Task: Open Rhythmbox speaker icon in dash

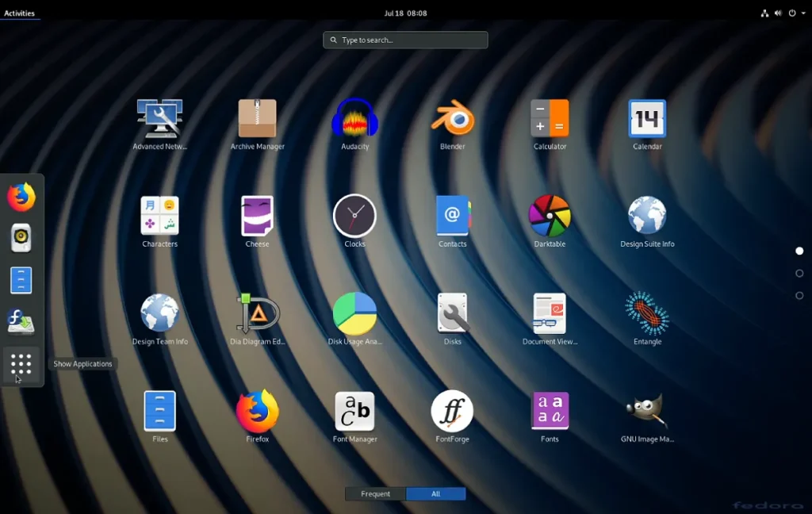Action: (x=21, y=238)
